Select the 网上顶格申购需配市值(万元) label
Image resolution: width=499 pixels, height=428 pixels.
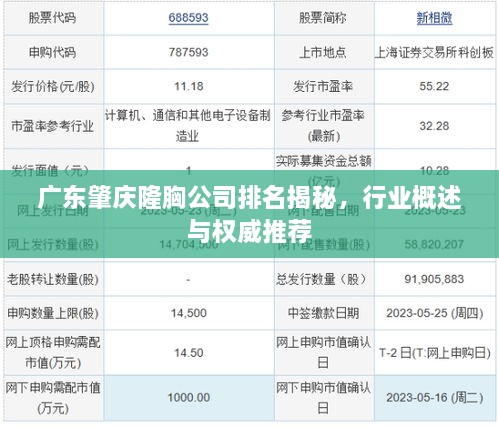tap(53, 353)
